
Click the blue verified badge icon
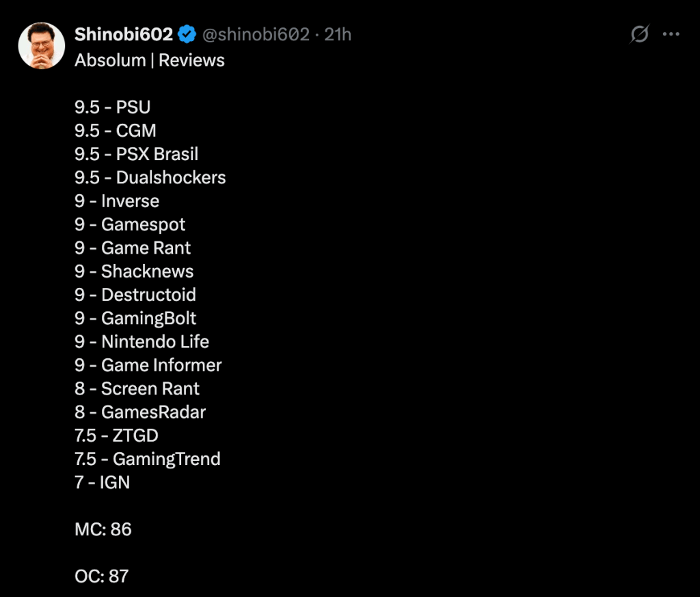click(x=187, y=34)
